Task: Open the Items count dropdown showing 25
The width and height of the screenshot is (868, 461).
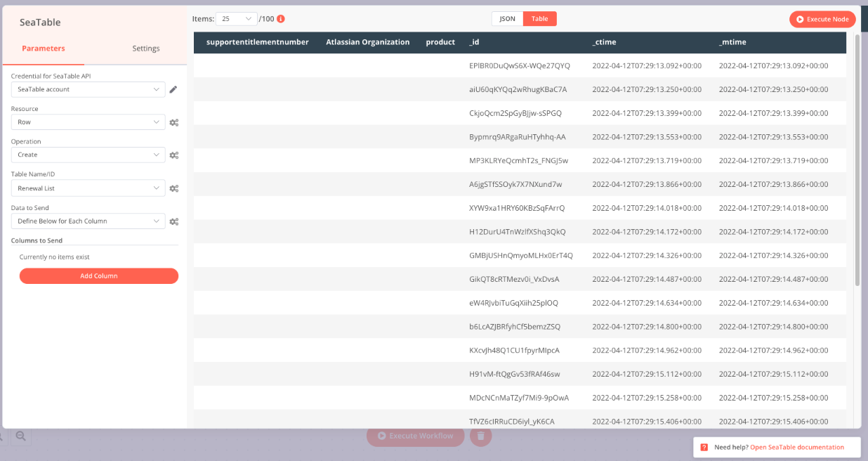Action: [233, 18]
